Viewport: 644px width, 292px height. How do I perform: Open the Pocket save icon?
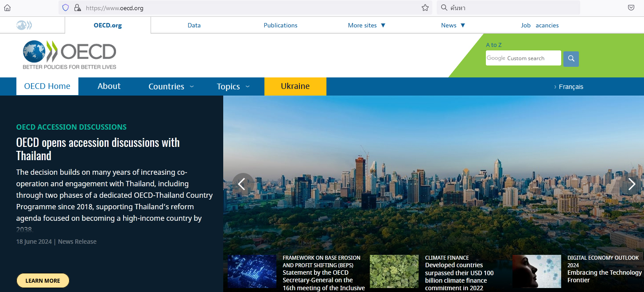tap(631, 8)
